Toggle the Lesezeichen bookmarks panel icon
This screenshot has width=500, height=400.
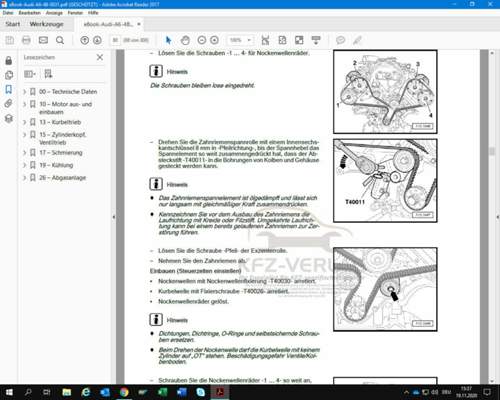click(x=9, y=89)
